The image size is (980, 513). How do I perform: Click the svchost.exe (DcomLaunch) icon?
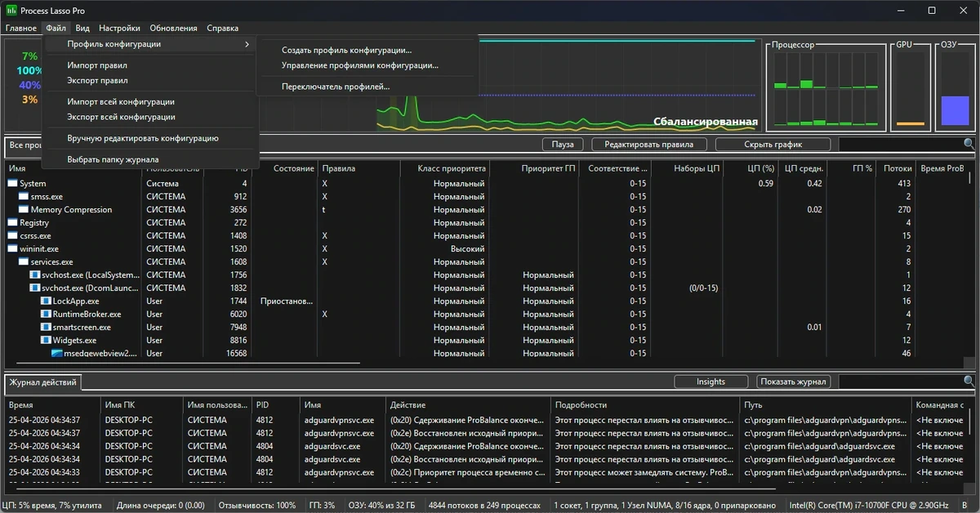35,288
